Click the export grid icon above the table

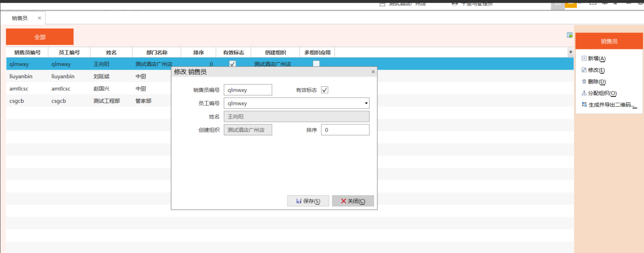(x=570, y=35)
